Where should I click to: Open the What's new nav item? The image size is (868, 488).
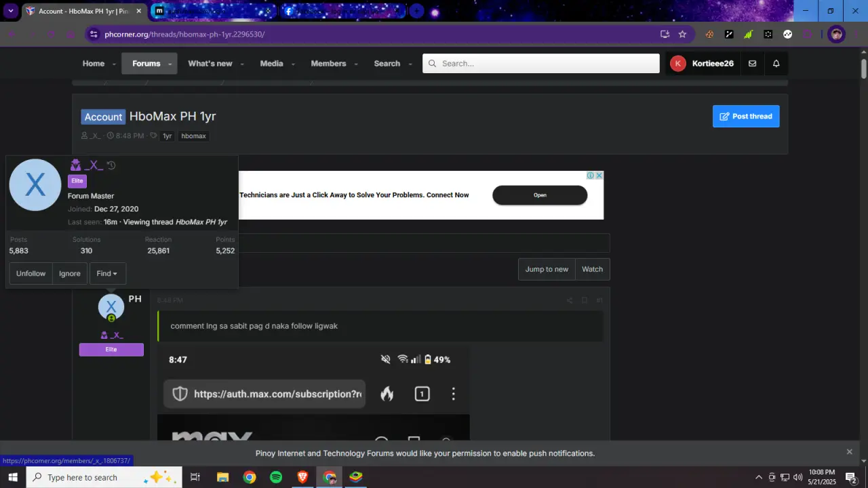tap(210, 63)
